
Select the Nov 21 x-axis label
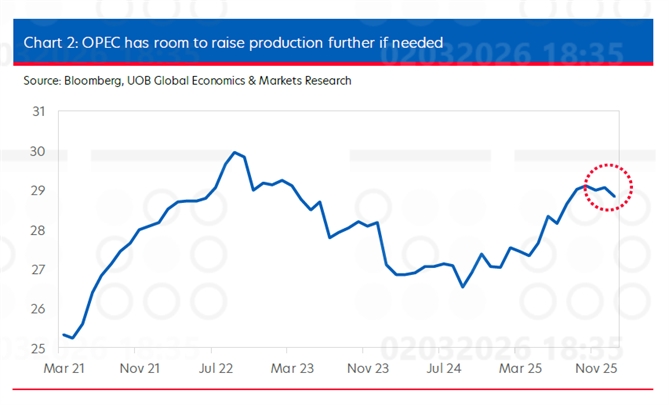142,367
